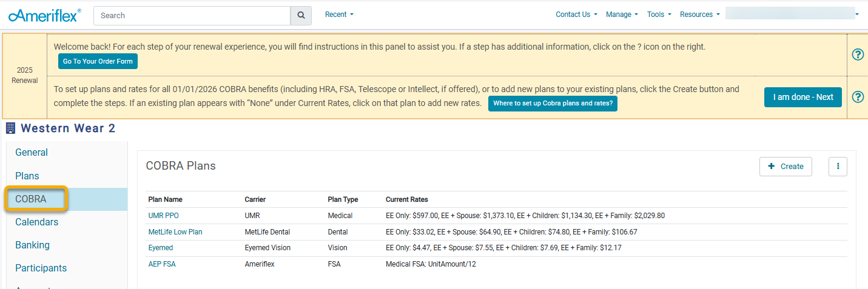868x289 pixels.
Task: Open help for the order form step
Action: pos(858,55)
